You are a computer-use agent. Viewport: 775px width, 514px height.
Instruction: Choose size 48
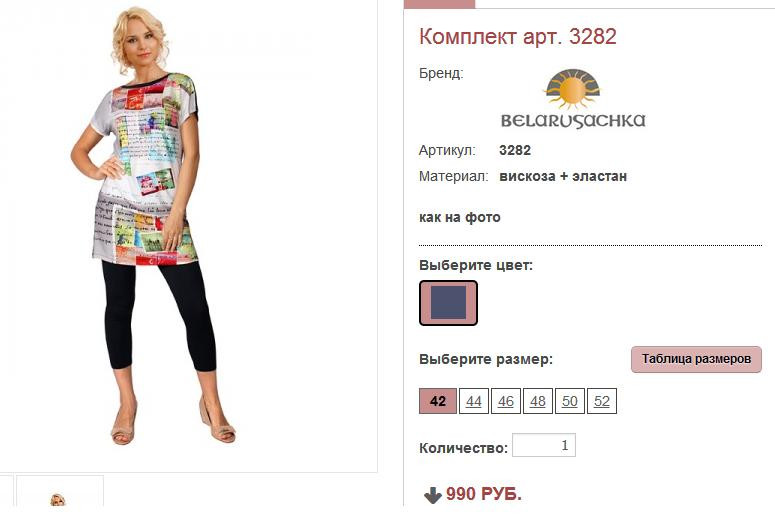(538, 401)
